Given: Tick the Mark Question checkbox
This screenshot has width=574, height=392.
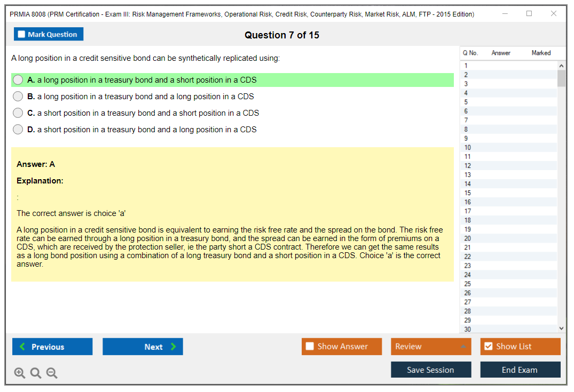Looking at the screenshot, I should [x=22, y=35].
